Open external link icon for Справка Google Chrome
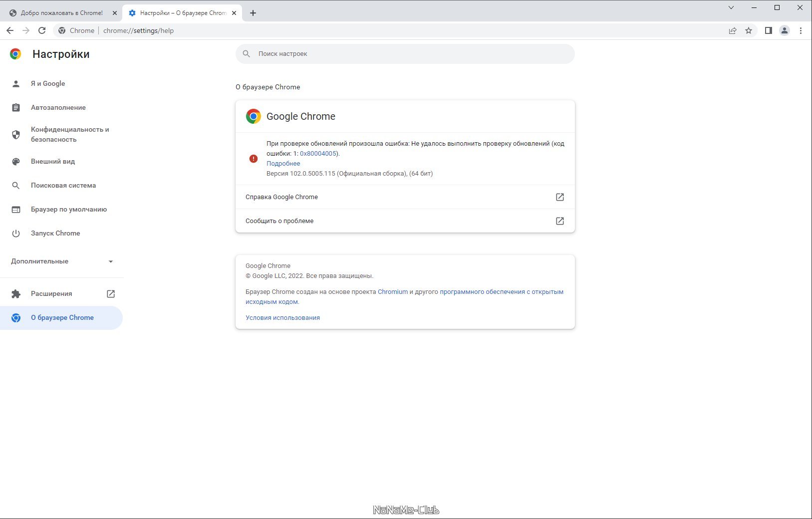Screen dimensions: 812x519 (560, 197)
